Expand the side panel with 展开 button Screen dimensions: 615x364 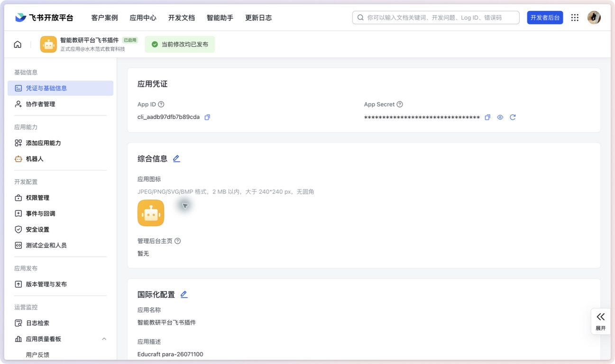click(600, 321)
